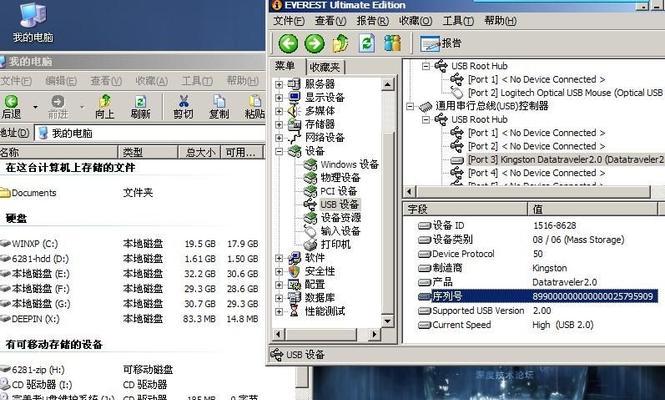Switch to the 收藏夹 tab
This screenshot has height=400, width=665.
coord(325,67)
